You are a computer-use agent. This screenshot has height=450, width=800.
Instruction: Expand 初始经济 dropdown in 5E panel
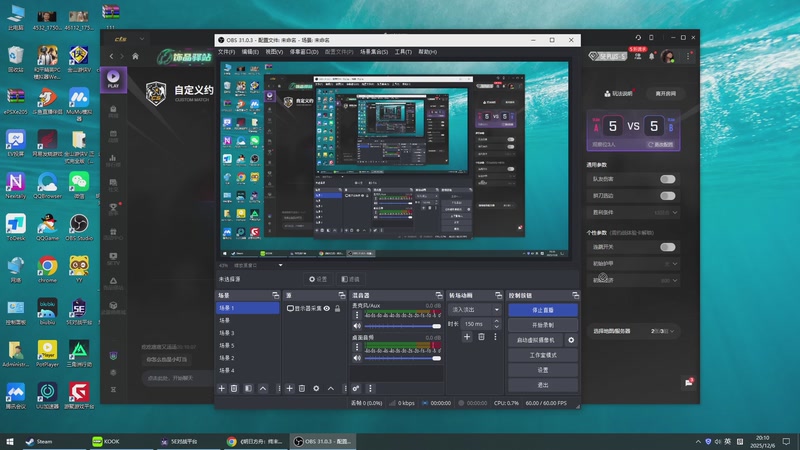(x=674, y=281)
